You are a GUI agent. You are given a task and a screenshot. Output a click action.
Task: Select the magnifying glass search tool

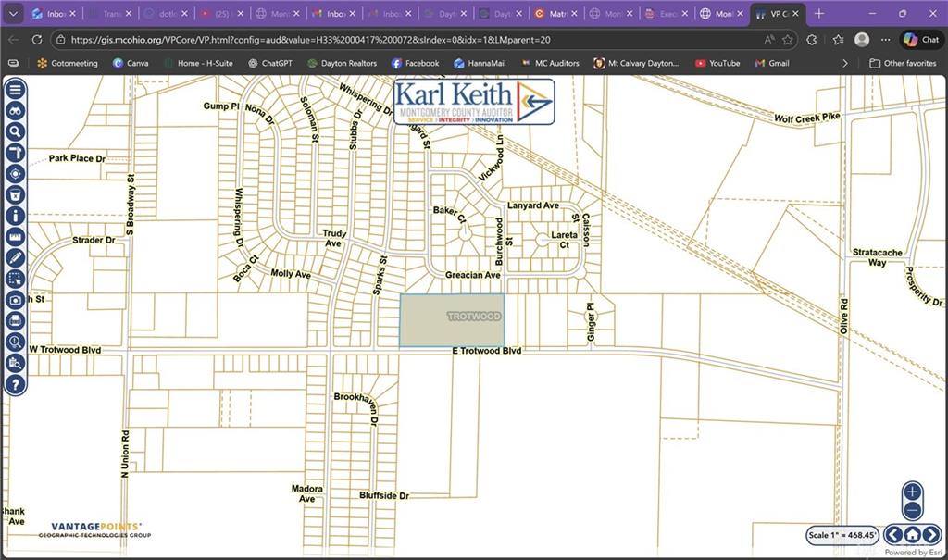coord(15,131)
